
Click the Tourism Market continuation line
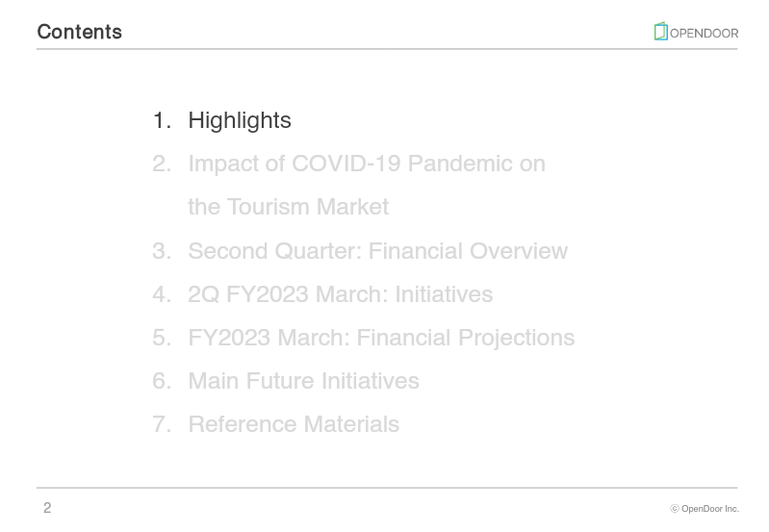(288, 207)
